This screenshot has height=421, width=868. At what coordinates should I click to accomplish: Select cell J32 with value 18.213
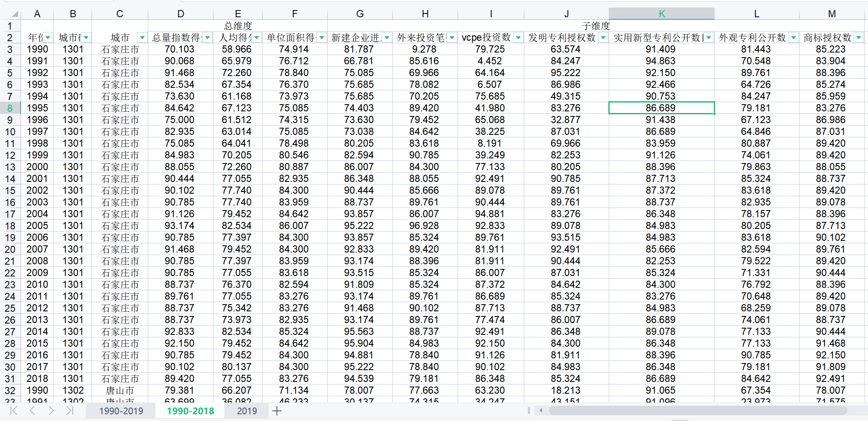point(566,390)
